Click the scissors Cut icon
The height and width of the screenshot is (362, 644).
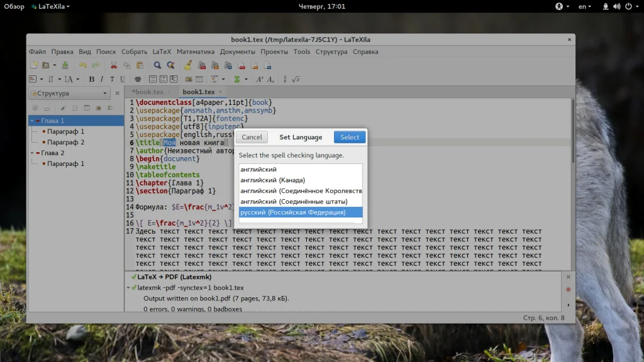pyautogui.click(x=114, y=65)
